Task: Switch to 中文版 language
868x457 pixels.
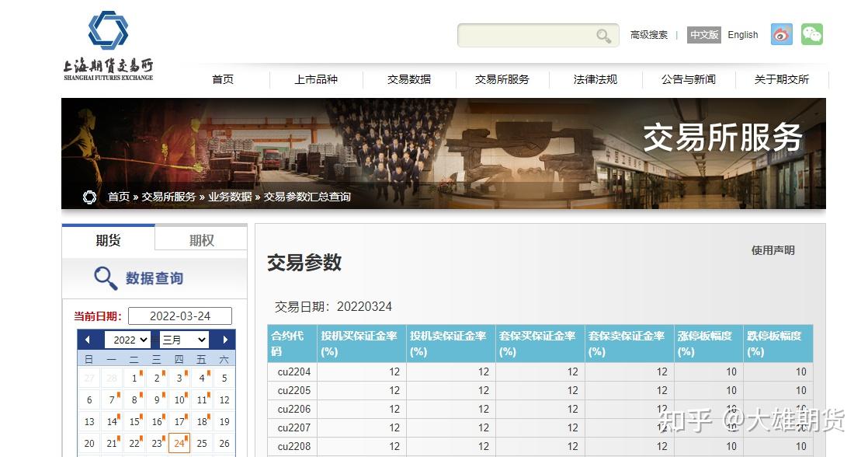Action: 704,35
